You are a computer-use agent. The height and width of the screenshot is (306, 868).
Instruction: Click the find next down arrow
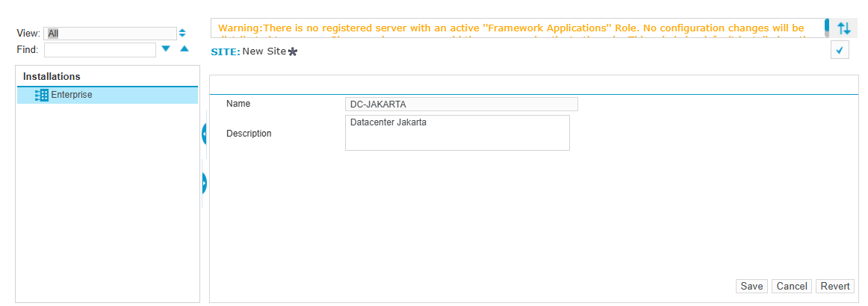167,49
